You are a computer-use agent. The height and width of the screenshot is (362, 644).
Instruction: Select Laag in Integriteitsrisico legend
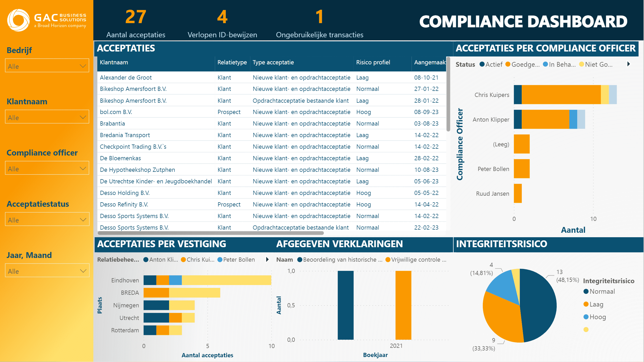[593, 304]
